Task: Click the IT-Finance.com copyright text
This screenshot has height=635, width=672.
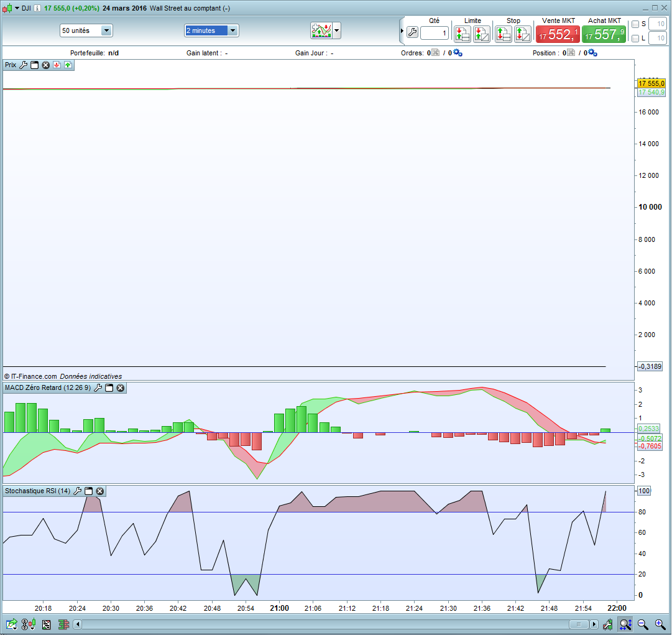Action: point(30,376)
